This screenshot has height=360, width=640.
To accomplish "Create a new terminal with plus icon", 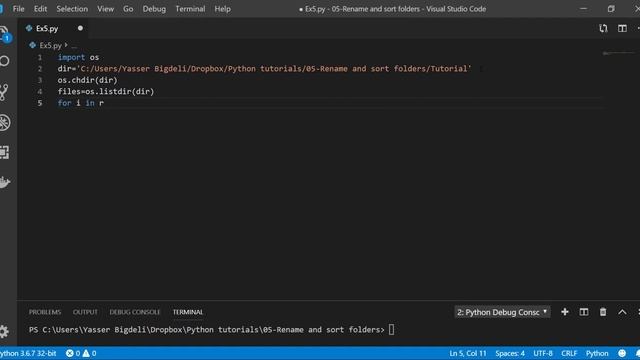I will click(564, 312).
